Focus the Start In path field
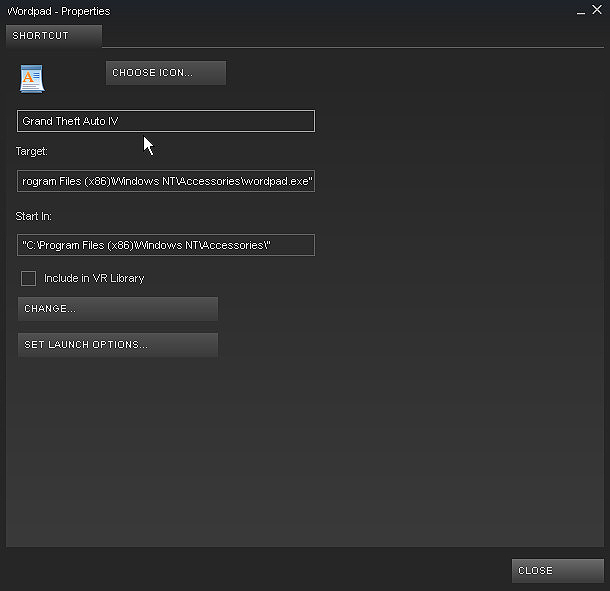Screen dimensions: 610x591 [166, 245]
